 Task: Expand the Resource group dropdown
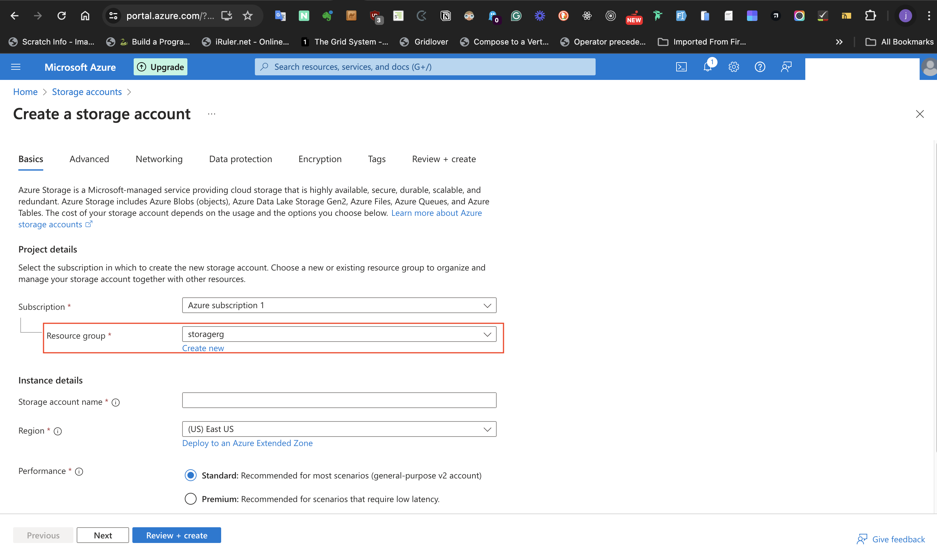tap(339, 334)
